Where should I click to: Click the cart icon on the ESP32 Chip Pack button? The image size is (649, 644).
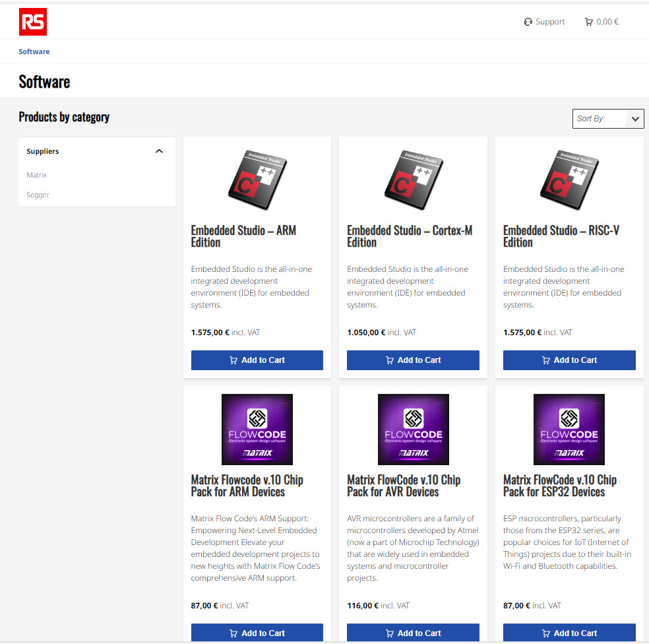click(545, 633)
